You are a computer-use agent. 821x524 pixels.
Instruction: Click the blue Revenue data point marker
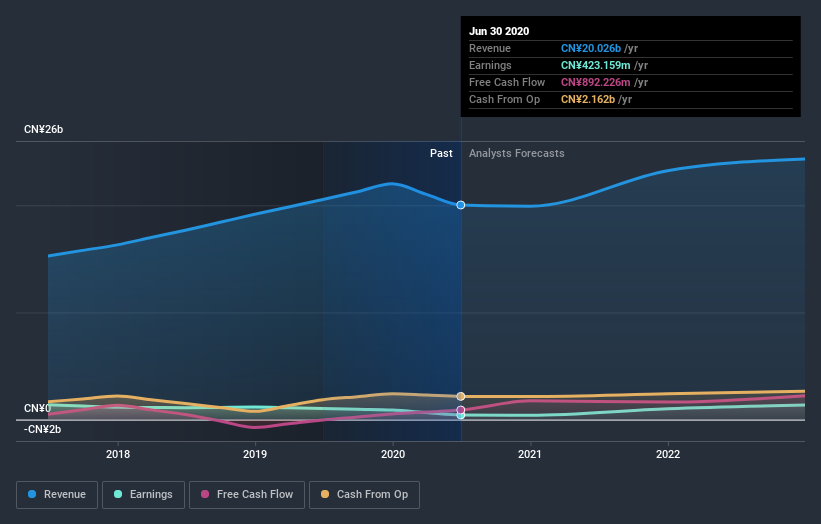tap(461, 205)
